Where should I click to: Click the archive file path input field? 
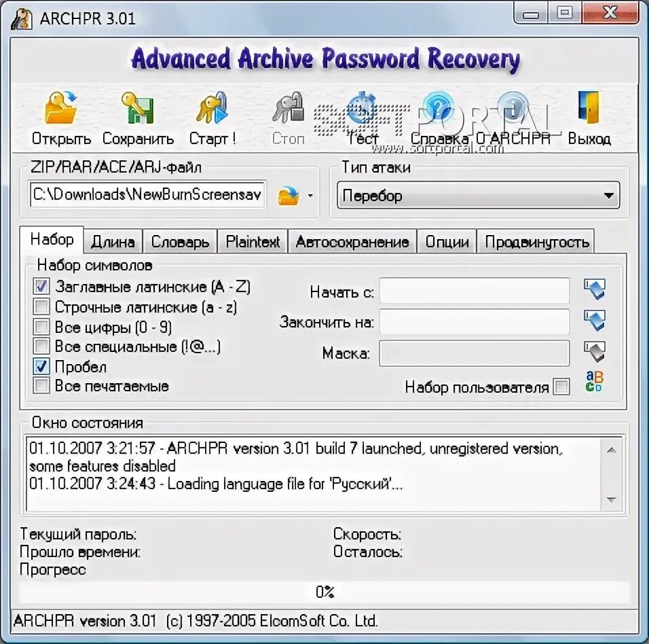pos(148,195)
